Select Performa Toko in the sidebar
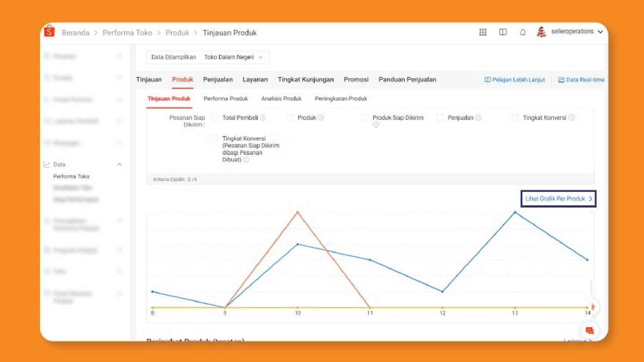644x362 pixels. coord(71,176)
